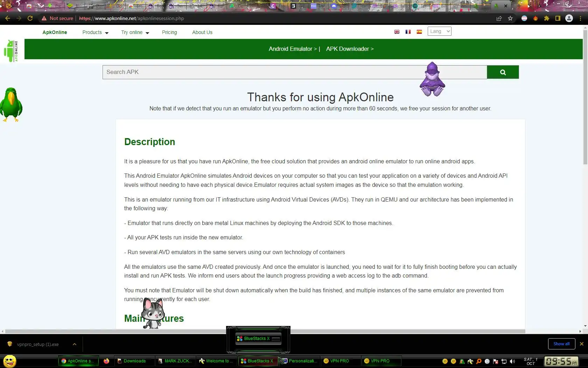The image size is (588, 368).
Task: Click the BlueStacks X preview thumbnail
Action: click(258, 339)
